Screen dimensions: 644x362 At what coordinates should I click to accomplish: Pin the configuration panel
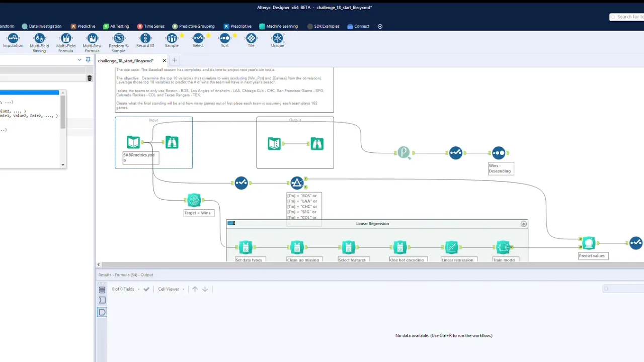click(88, 60)
